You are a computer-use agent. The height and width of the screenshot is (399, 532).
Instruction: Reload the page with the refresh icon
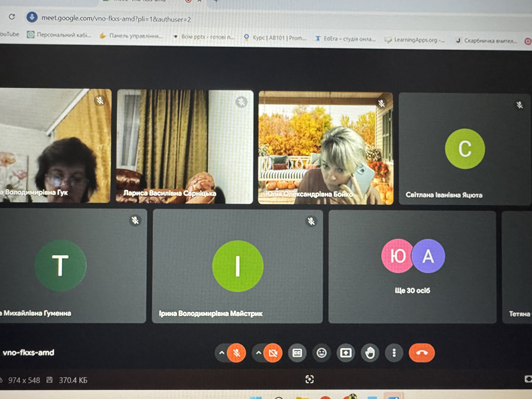point(12,17)
